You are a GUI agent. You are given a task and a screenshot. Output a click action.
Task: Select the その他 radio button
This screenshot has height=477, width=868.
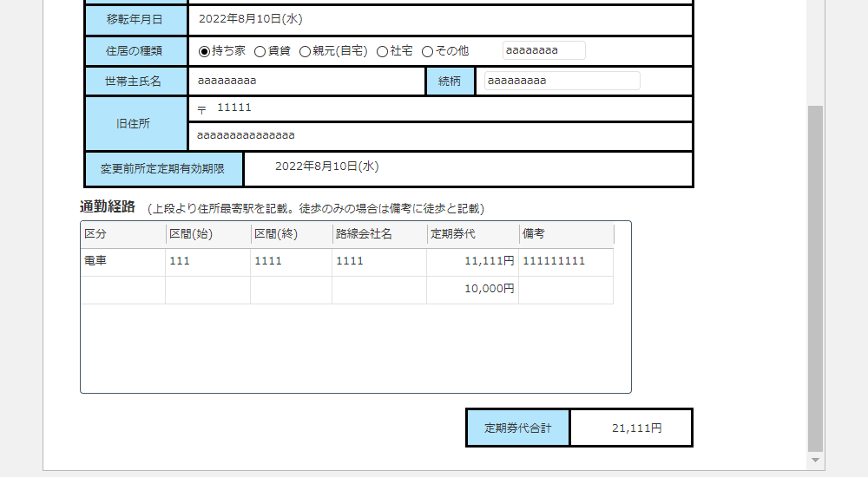(427, 51)
